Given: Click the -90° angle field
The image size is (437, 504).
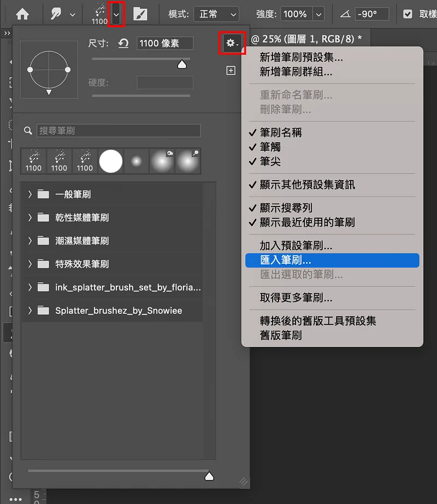Looking at the screenshot, I should pyautogui.click(x=371, y=14).
